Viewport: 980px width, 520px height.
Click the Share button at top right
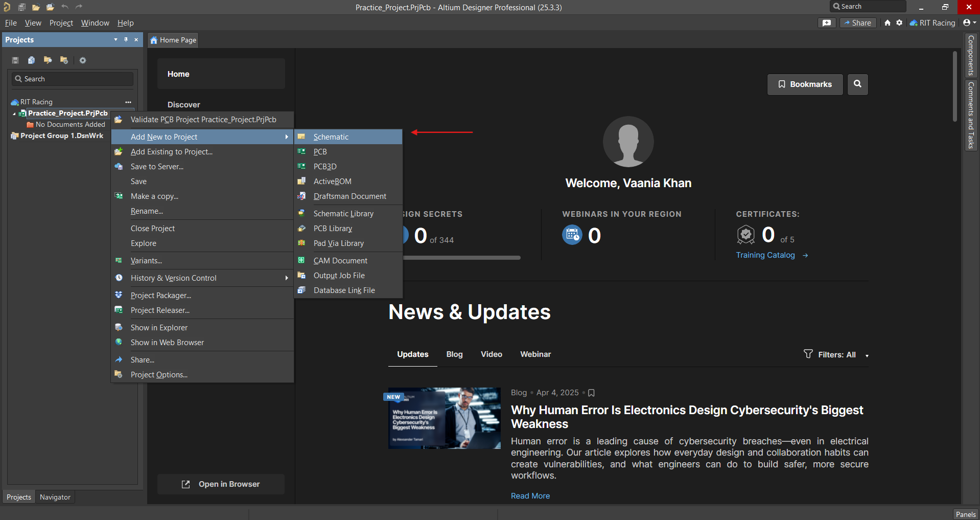tap(858, 22)
